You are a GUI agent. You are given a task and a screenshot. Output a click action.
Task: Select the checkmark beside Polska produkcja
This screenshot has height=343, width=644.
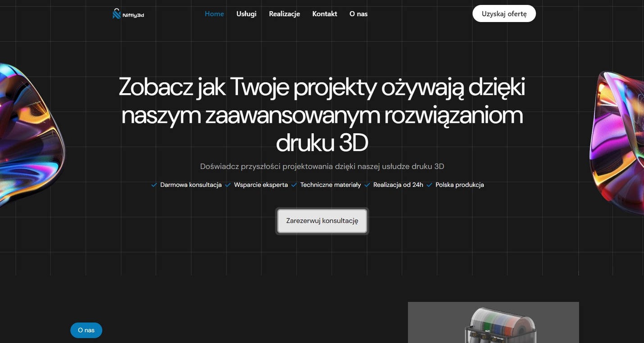tap(427, 184)
